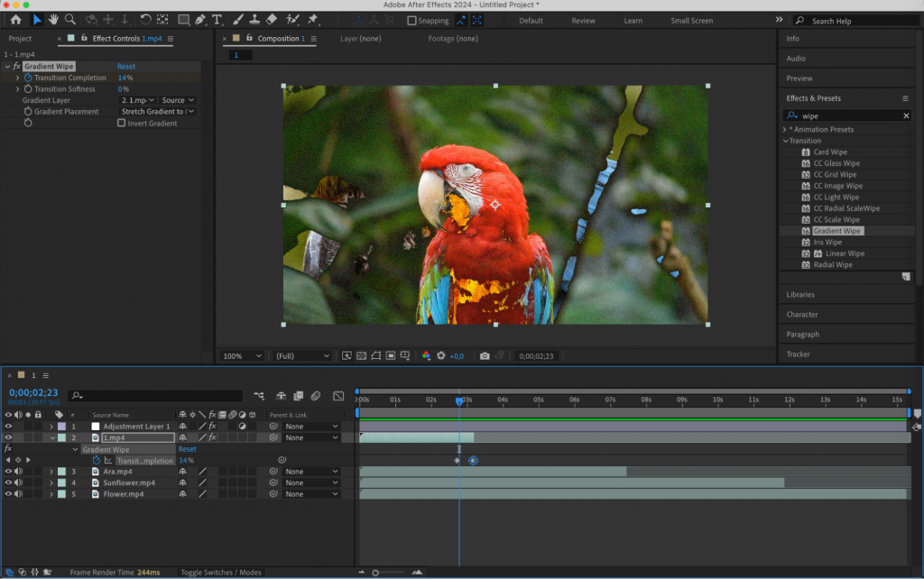This screenshot has width=924, height=579.
Task: Open the Small Screen workspace
Action: pos(691,20)
